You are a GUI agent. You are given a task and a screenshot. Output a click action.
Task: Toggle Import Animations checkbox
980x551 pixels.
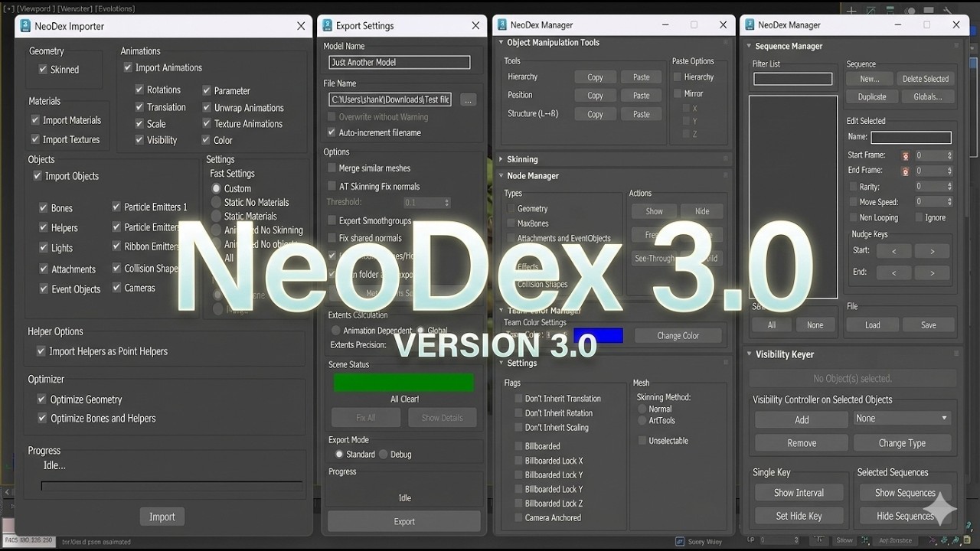click(x=128, y=67)
